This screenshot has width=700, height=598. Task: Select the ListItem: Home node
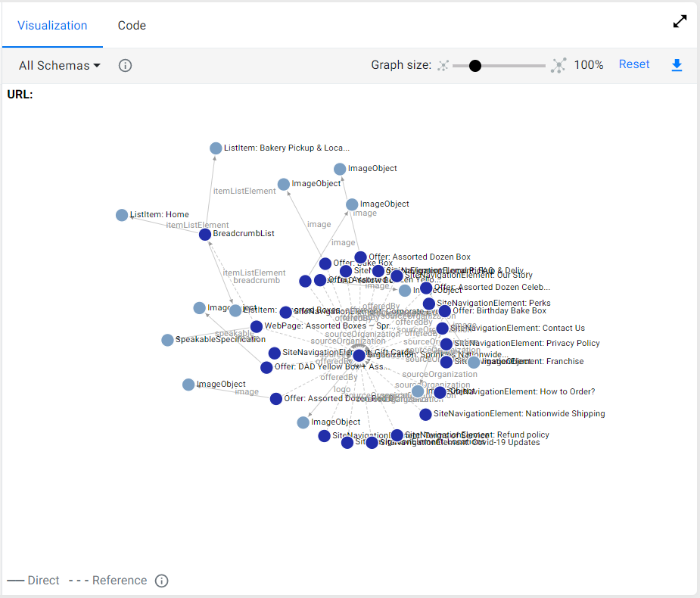point(122,215)
